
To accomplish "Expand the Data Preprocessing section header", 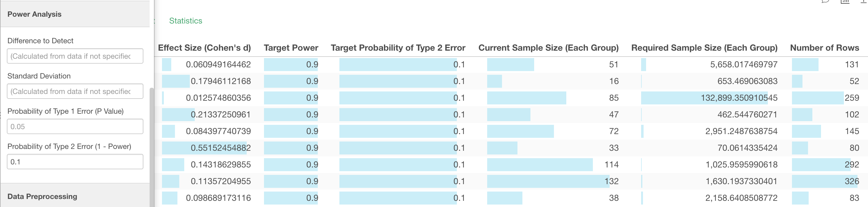I will 75,196.
